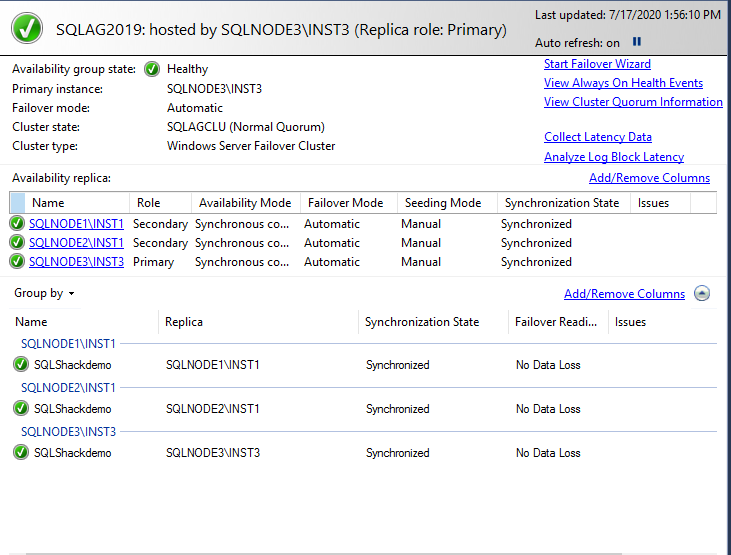
Task: Click View Cluster Quorum Information link
Action: (x=633, y=102)
